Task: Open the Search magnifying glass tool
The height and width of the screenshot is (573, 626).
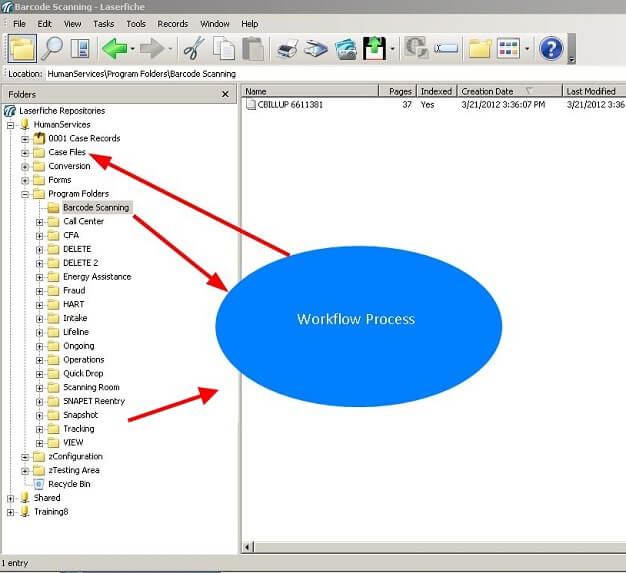Action: (52, 48)
